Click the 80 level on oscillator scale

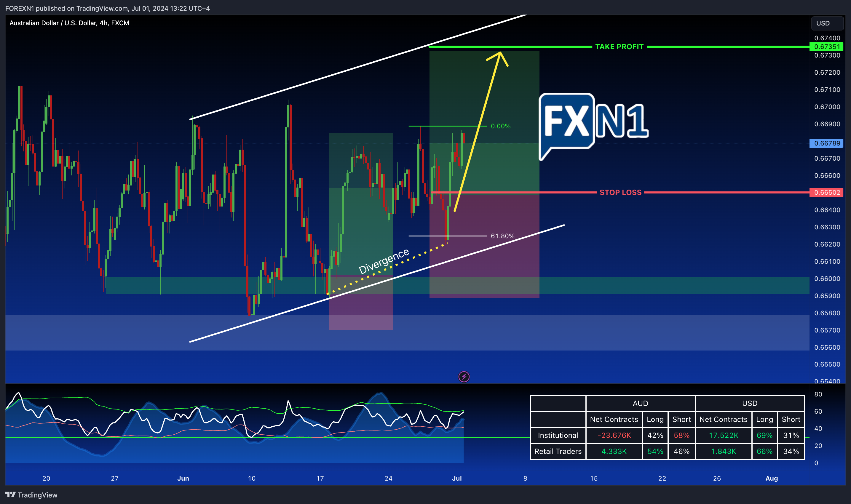click(818, 394)
